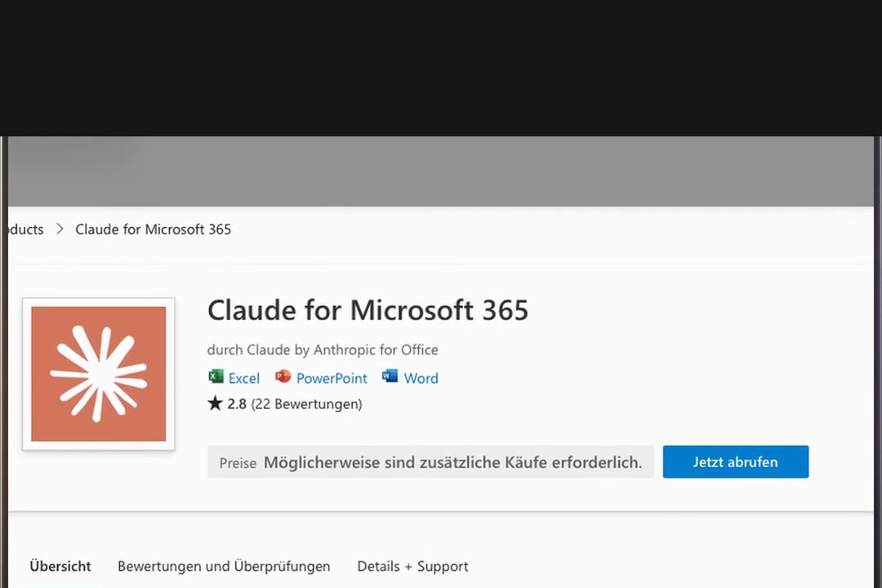Click the heading Claude for Microsoft 365
The height and width of the screenshot is (588, 882).
[x=367, y=310]
